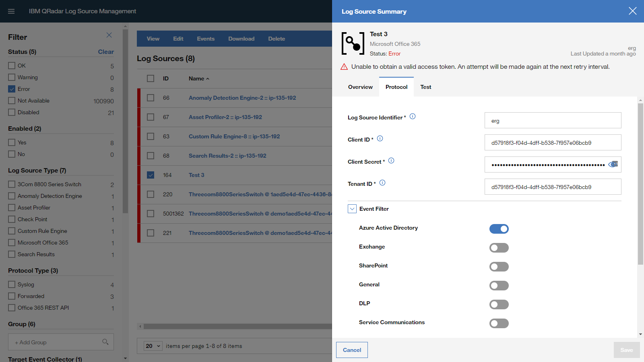Viewport: 644px width, 362px height.
Task: Click the Tenant ID info icon
Action: (382, 182)
